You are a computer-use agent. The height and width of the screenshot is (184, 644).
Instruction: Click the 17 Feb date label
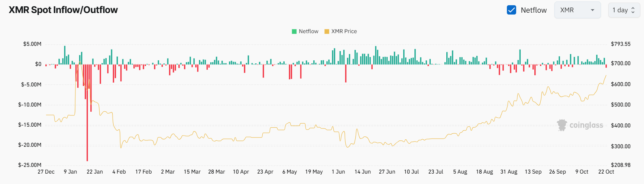pos(143,172)
